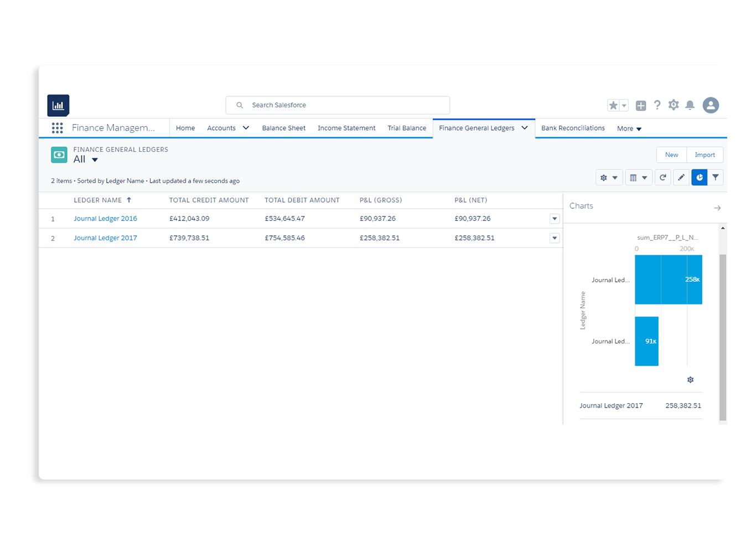Refresh the list view
756x536 pixels.
click(662, 178)
